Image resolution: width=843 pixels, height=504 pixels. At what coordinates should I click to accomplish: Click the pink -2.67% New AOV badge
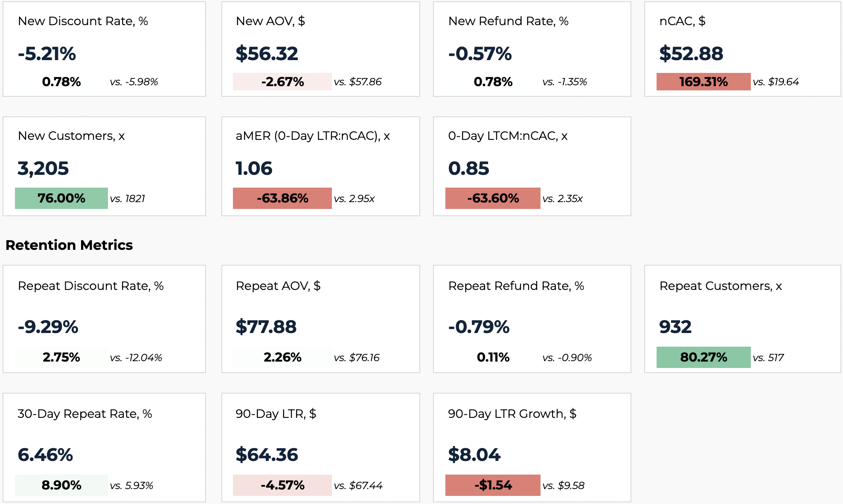tap(282, 81)
